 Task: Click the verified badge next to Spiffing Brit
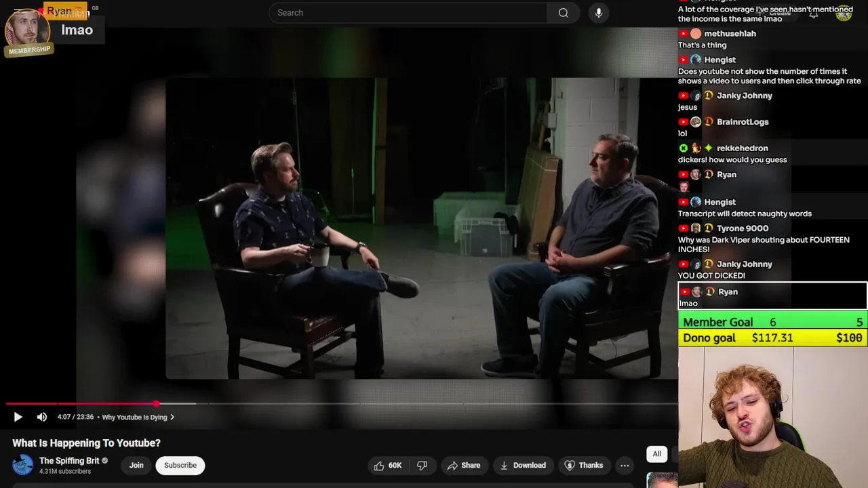point(105,461)
